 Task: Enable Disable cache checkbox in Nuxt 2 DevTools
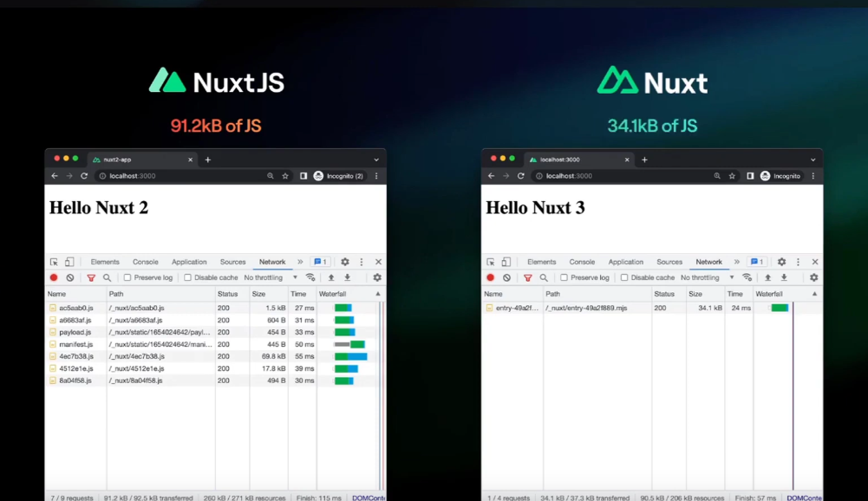tap(187, 277)
